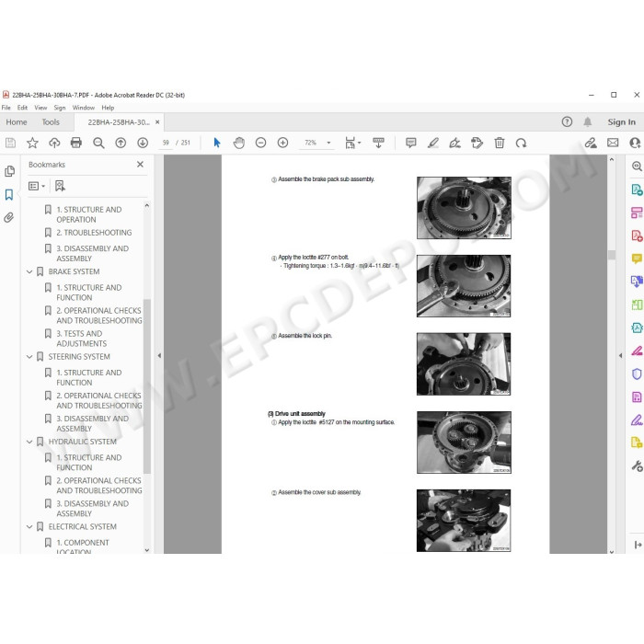Click the read mode keyboard icon
This screenshot has width=644, height=644.
pyautogui.click(x=378, y=143)
